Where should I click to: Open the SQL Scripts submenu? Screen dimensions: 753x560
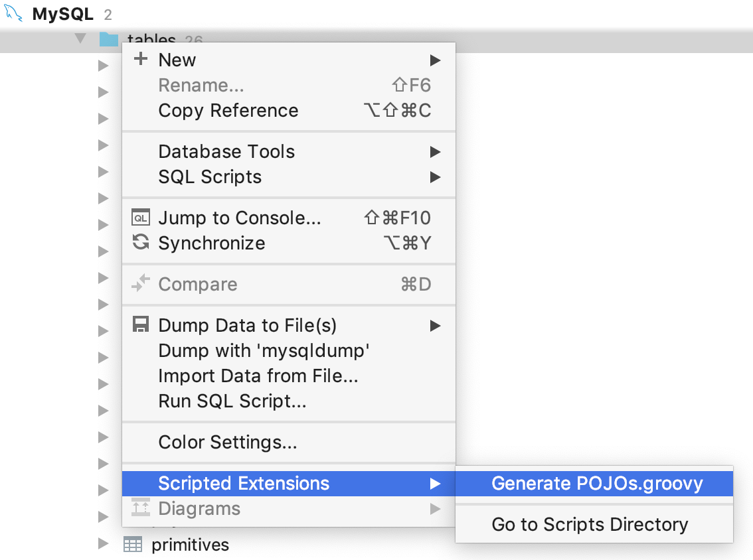(x=435, y=176)
